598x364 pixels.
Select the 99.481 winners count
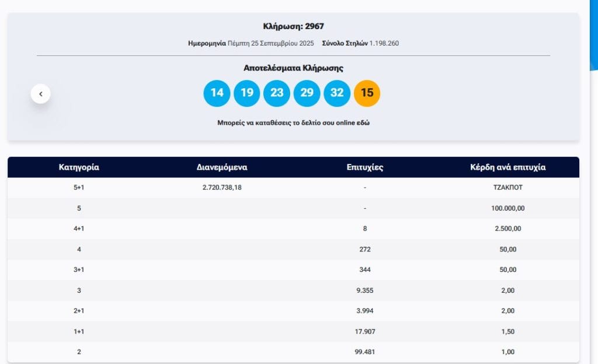click(364, 352)
